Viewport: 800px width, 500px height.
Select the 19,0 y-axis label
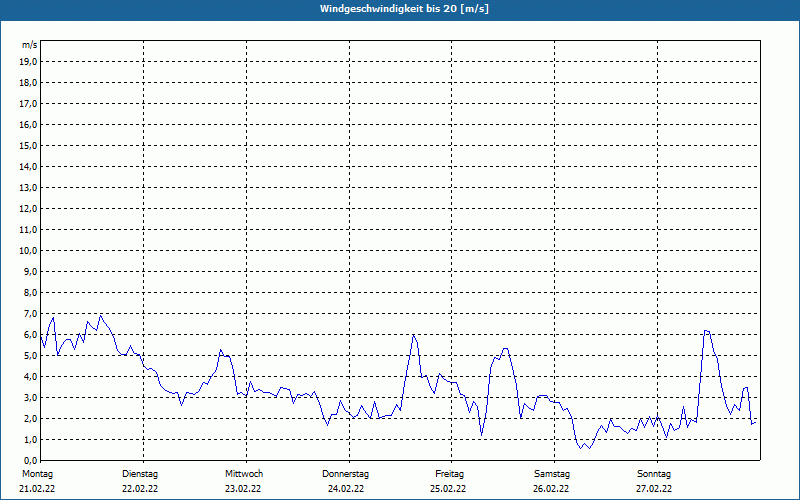click(28, 62)
